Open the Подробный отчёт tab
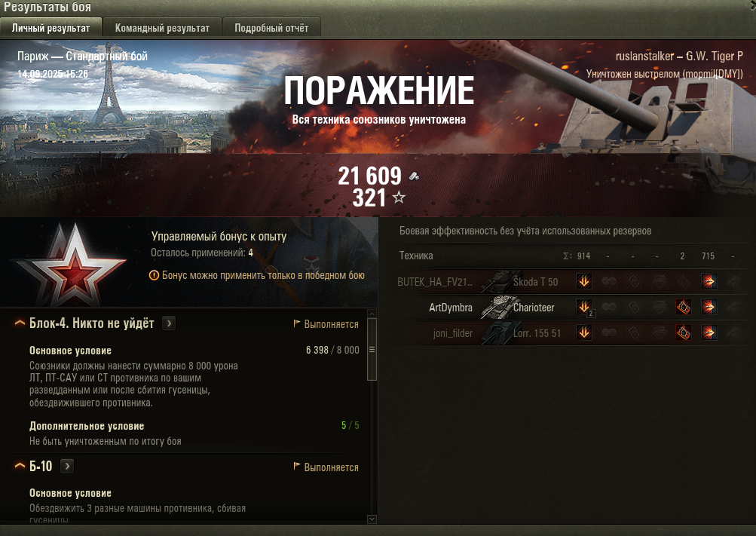 click(x=271, y=28)
